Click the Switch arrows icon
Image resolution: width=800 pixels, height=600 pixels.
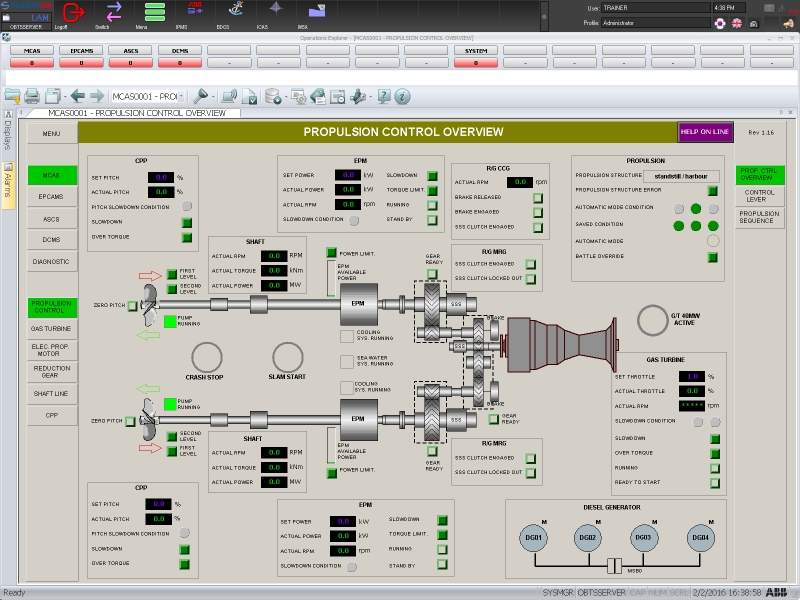[115, 12]
